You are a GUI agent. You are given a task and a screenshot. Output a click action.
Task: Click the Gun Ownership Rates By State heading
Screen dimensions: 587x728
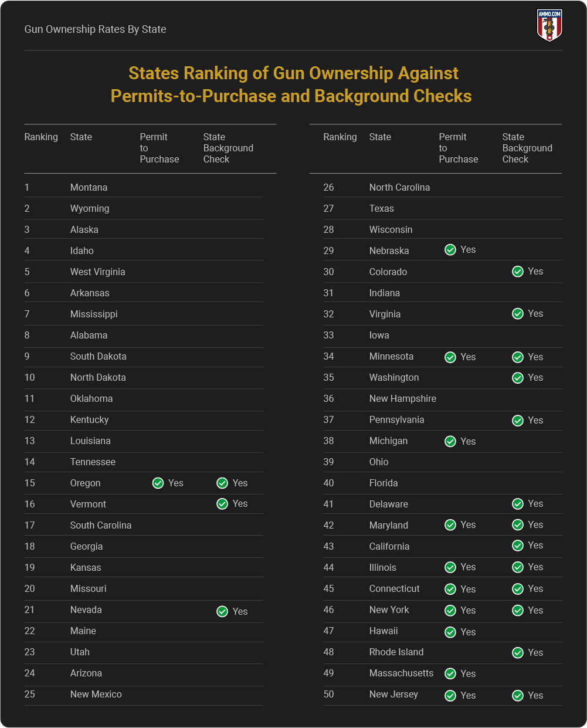pos(95,29)
